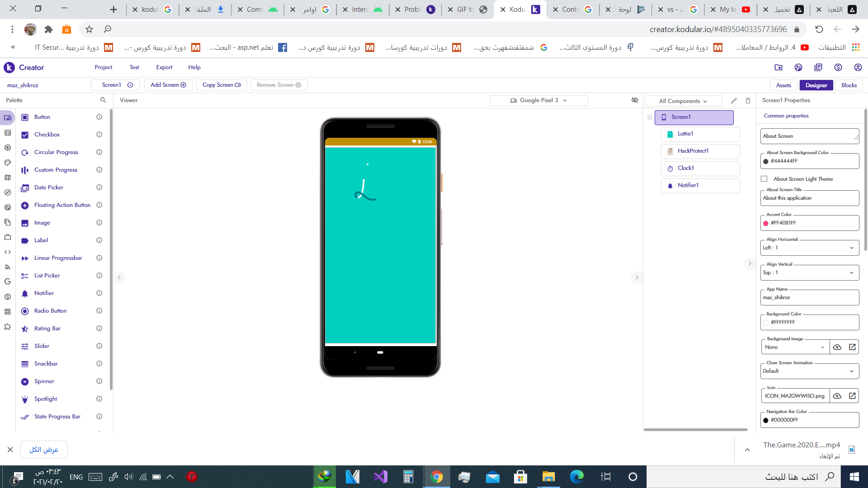The width and height of the screenshot is (868, 488).
Task: Click rename pencil icon in components tree
Action: coord(734,101)
